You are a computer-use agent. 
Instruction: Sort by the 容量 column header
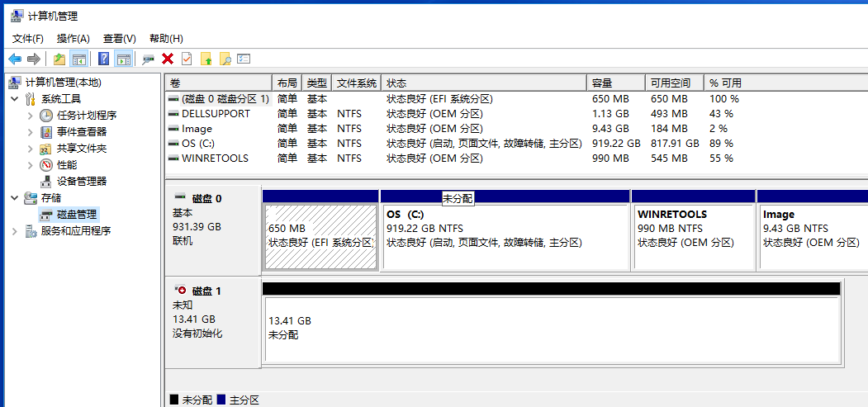(616, 83)
